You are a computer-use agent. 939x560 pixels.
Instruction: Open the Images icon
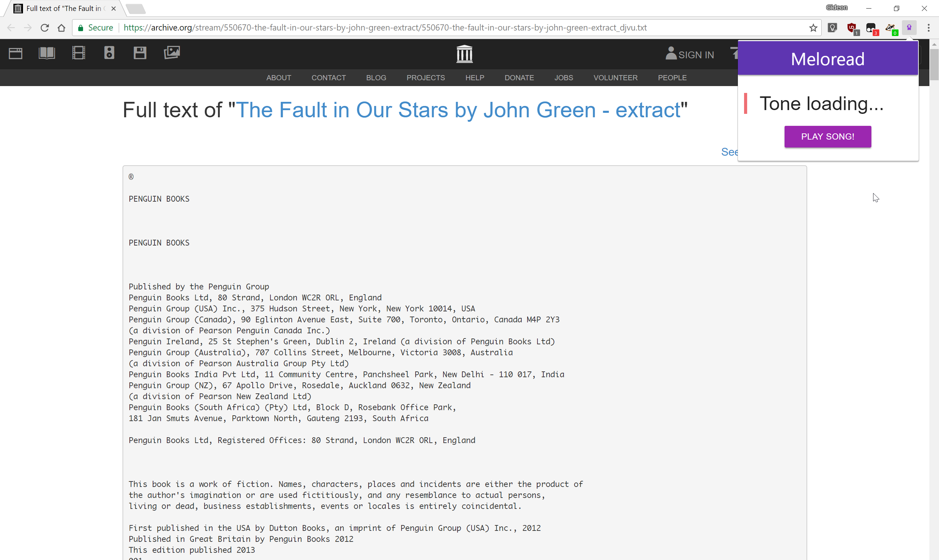[172, 53]
